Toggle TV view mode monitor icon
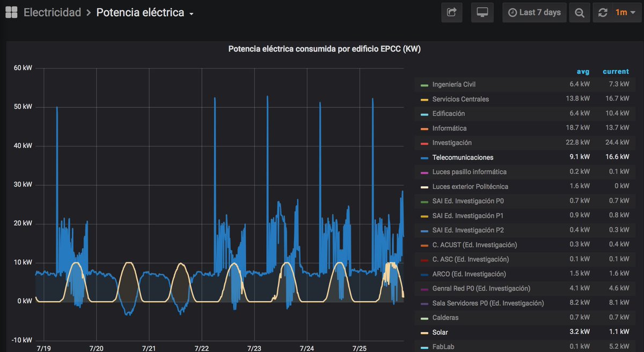 pyautogui.click(x=482, y=12)
